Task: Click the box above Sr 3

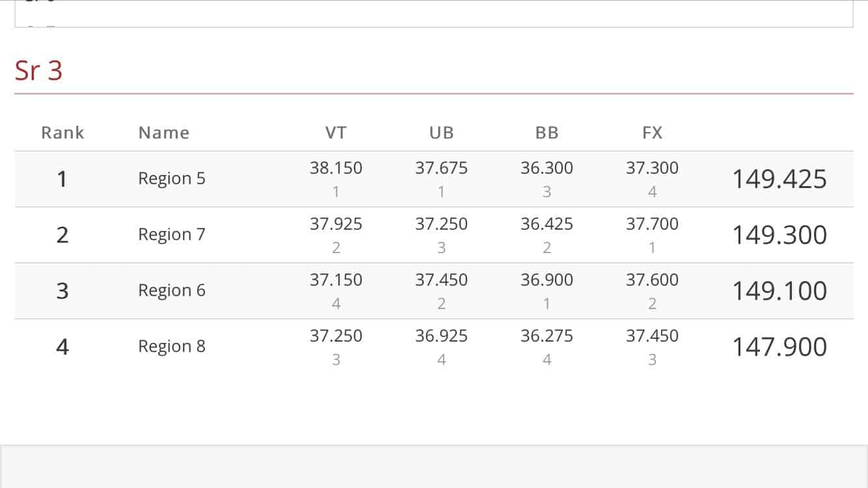Action: click(x=433, y=14)
